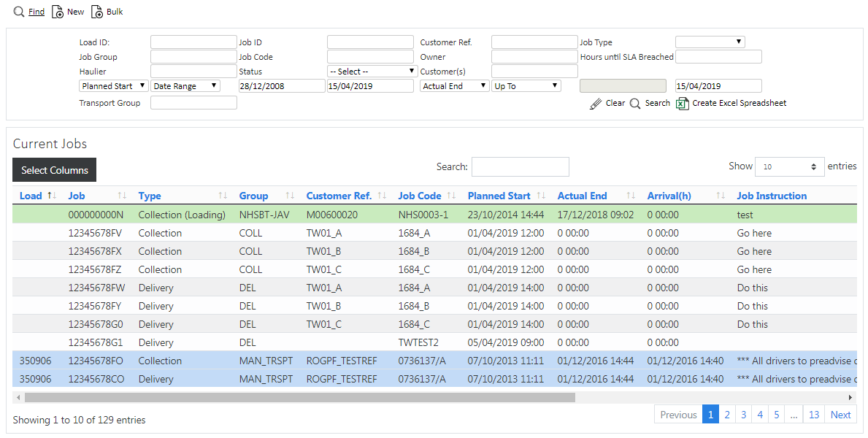Viewport: 868px width, 438px height.
Task: Click the horizontal scrollbar thumb
Action: point(299,398)
